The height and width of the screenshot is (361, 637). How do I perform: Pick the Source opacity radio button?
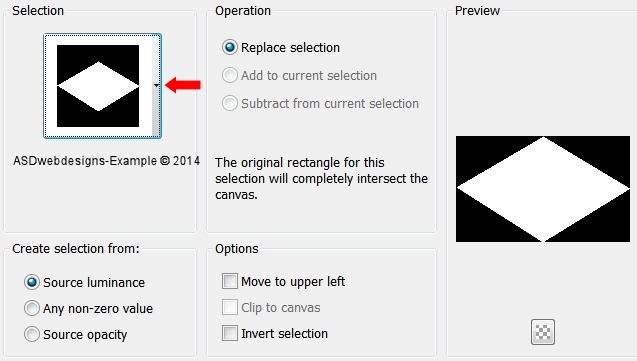pos(32,334)
